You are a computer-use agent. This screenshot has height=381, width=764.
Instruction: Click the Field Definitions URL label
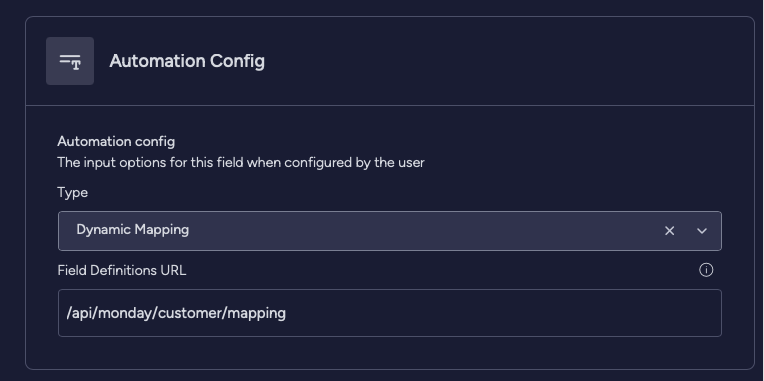[122, 270]
